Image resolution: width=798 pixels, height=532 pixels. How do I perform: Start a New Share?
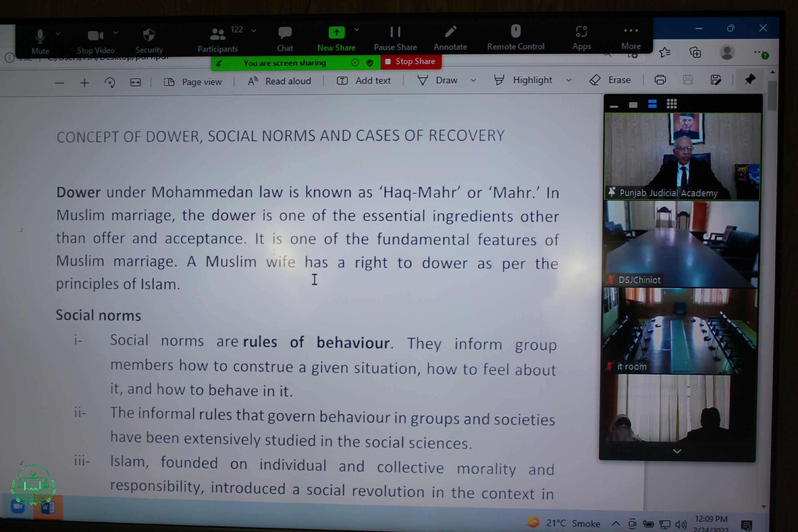pos(336,33)
